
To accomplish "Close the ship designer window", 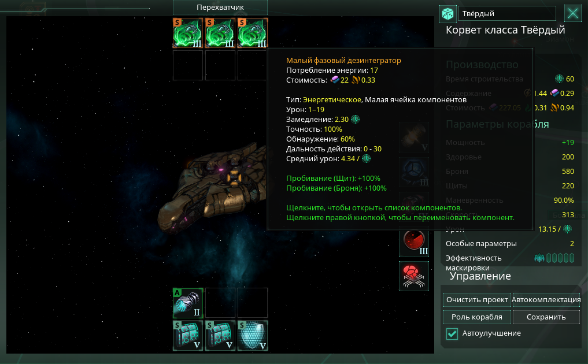I will tap(572, 14).
